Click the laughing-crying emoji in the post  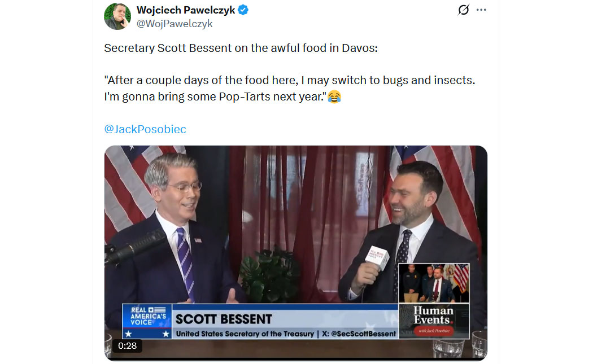tap(334, 97)
